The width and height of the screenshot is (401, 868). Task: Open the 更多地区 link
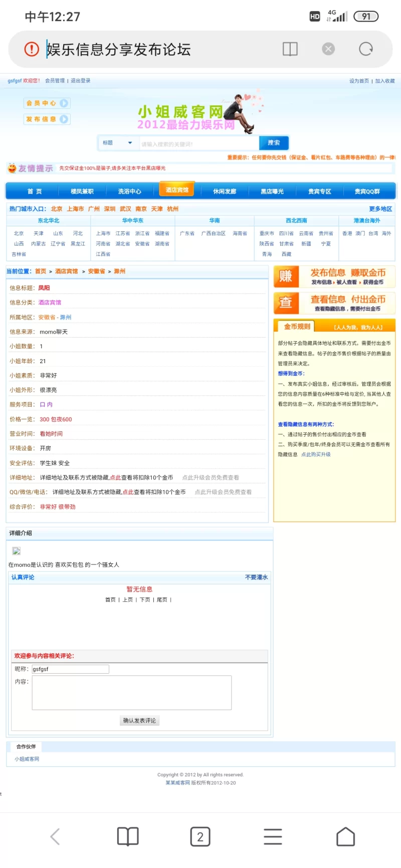(x=380, y=209)
